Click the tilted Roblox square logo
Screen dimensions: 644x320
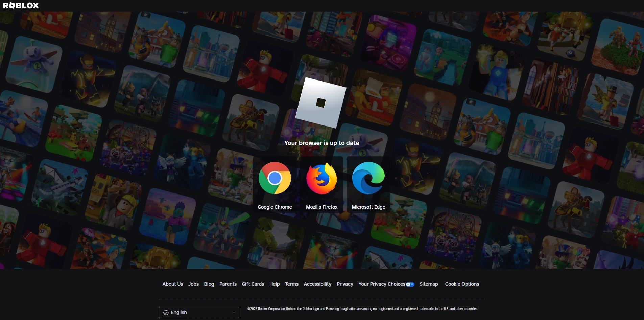tap(321, 103)
